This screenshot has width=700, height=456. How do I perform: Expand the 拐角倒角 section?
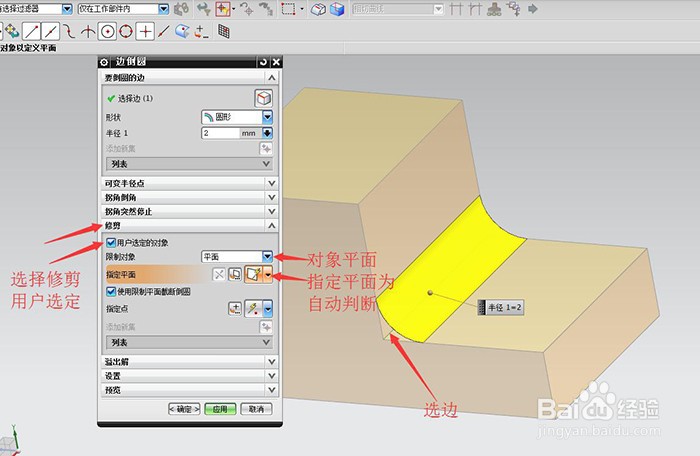tap(190, 197)
